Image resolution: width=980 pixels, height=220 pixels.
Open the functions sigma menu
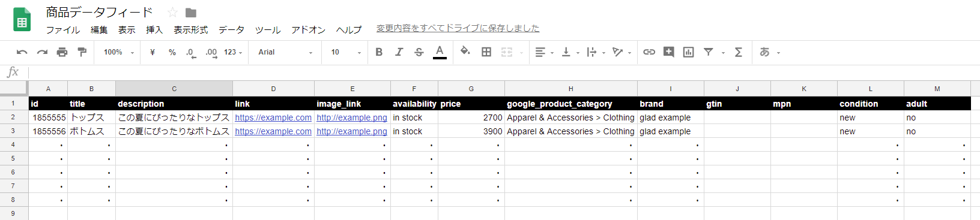click(739, 52)
